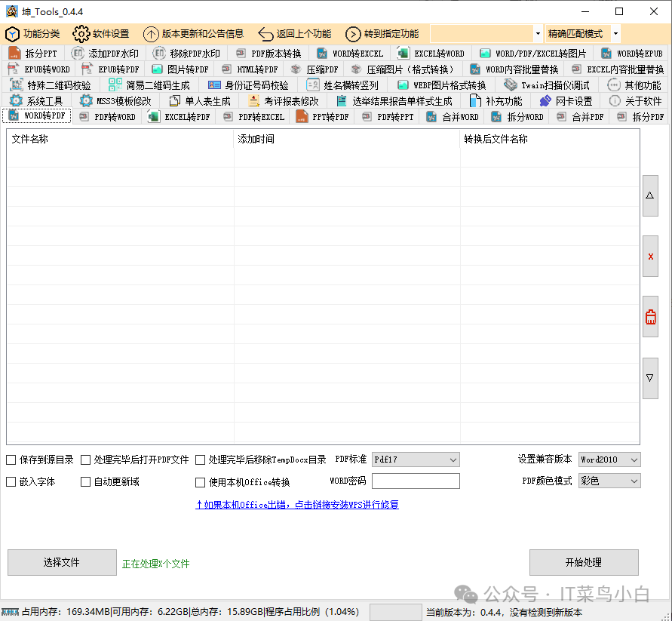Toggle 嵌入字体 checkbox

coord(11,481)
